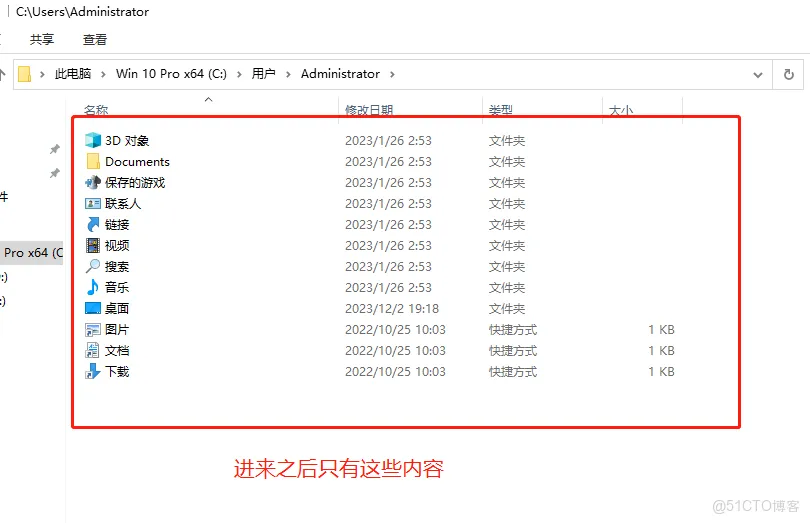The width and height of the screenshot is (810, 523).
Task: Open the address bar history dropdown
Action: 758,74
